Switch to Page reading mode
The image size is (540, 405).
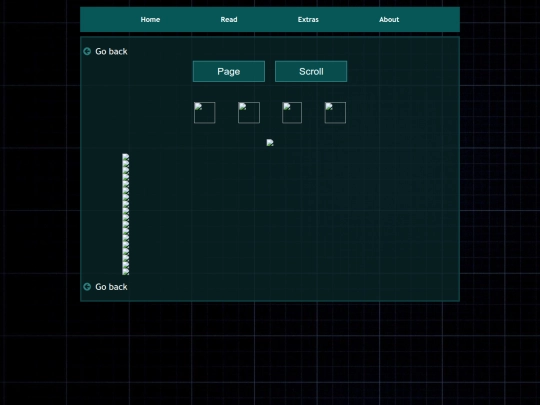[229, 71]
